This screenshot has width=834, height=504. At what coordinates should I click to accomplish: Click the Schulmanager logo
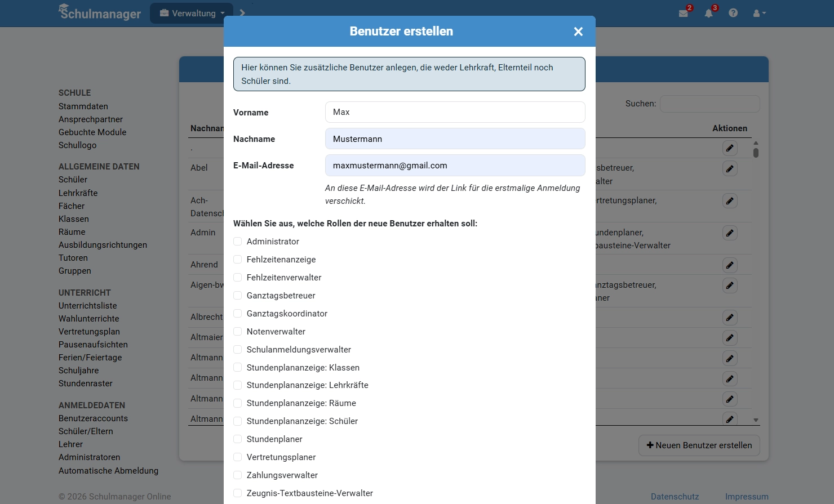pyautogui.click(x=100, y=12)
